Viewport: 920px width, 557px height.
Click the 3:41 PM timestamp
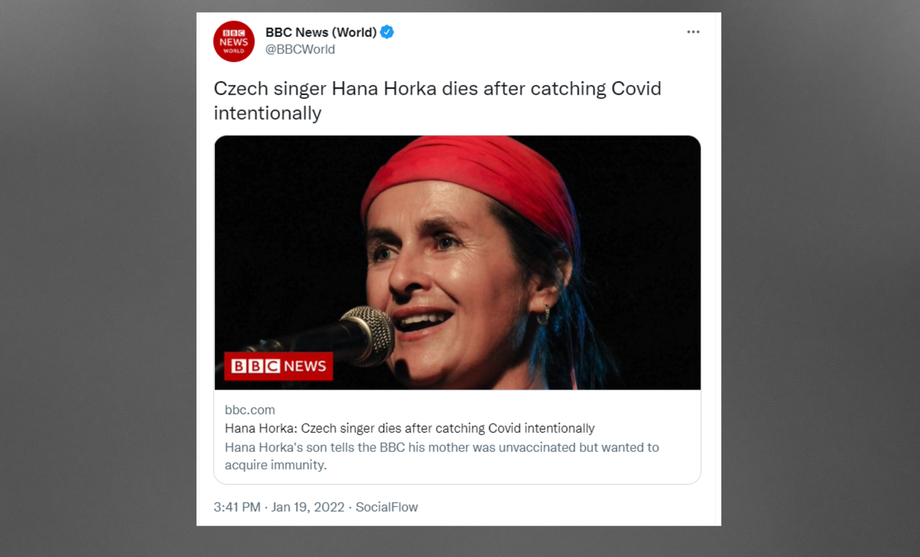point(237,507)
